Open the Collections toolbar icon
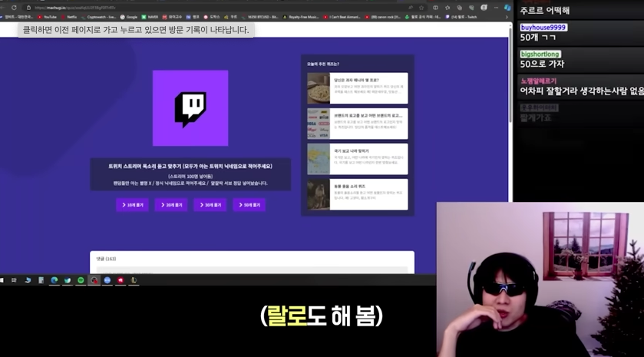This screenshot has width=644, height=357. tap(459, 8)
